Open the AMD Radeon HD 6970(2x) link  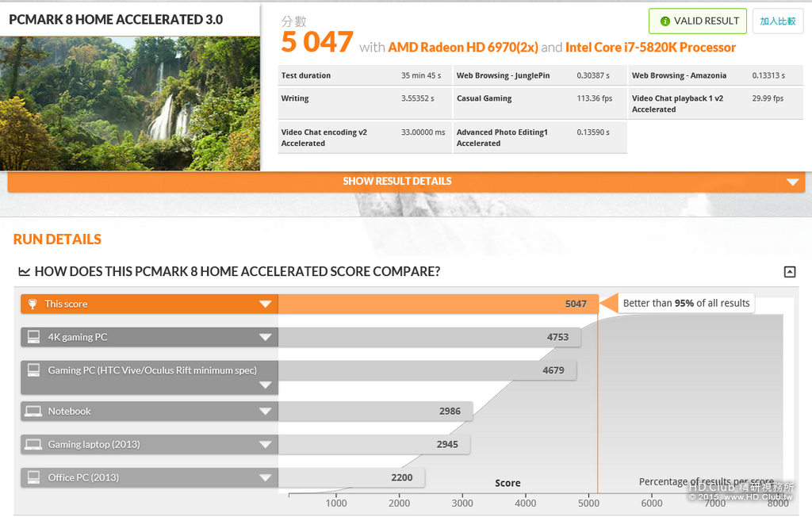[463, 48]
